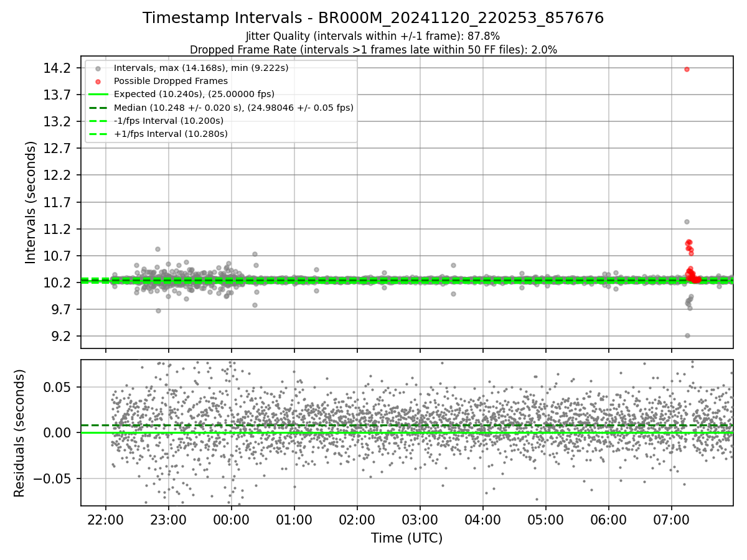Image resolution: width=747 pixels, height=560 pixels.
Task: Click the 'Intervals (seconds)' y-axis label
Action: 31,202
